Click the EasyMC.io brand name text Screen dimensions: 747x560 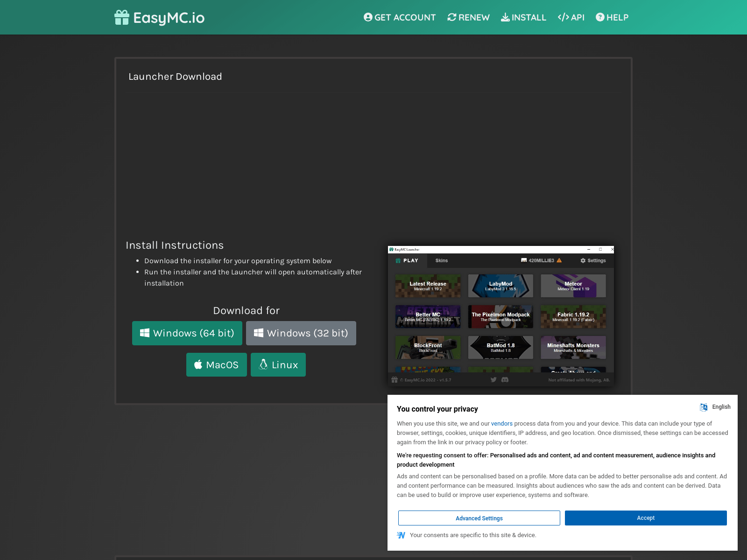[169, 18]
